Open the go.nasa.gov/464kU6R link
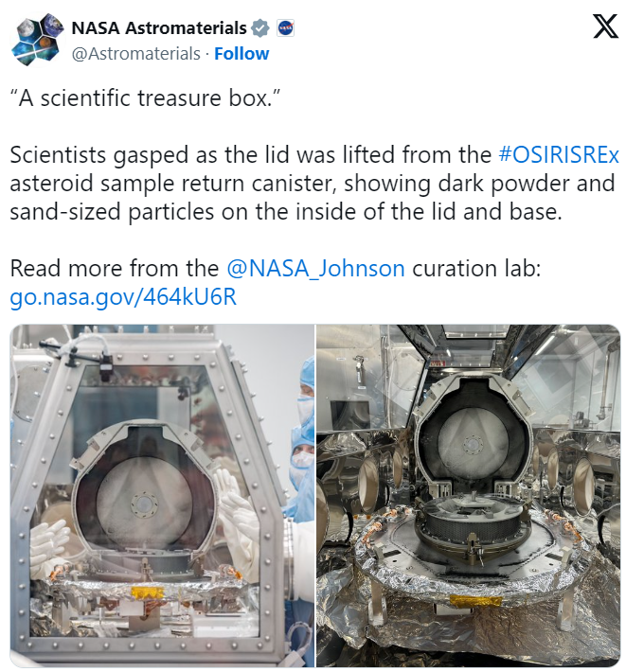This screenshot has width=626, height=672. pyautogui.click(x=123, y=297)
